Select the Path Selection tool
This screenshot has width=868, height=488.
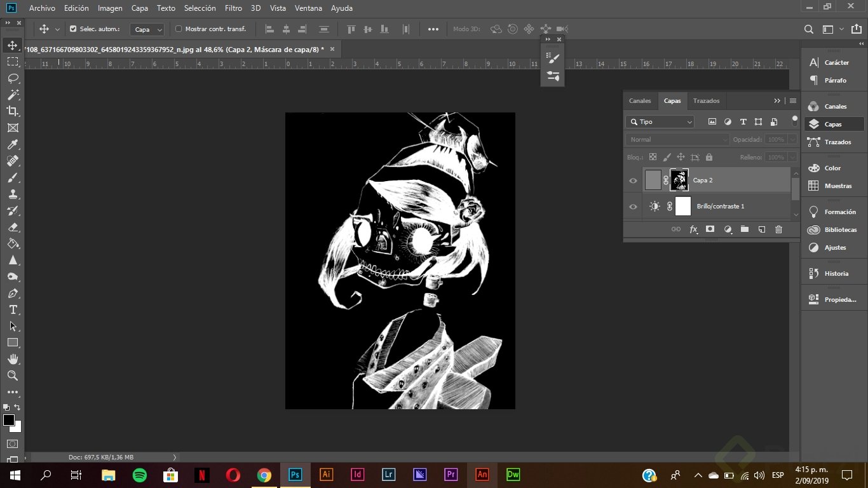coord(12,326)
